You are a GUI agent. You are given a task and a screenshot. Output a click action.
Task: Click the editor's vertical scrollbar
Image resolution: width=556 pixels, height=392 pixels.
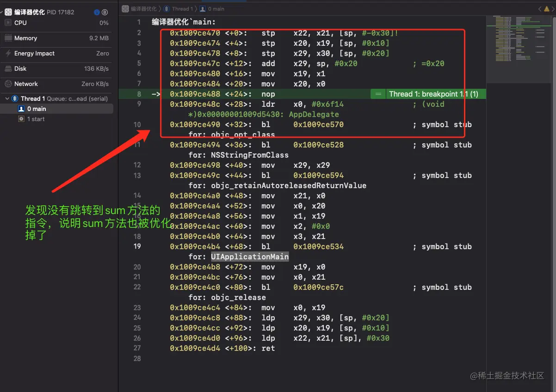point(553,203)
